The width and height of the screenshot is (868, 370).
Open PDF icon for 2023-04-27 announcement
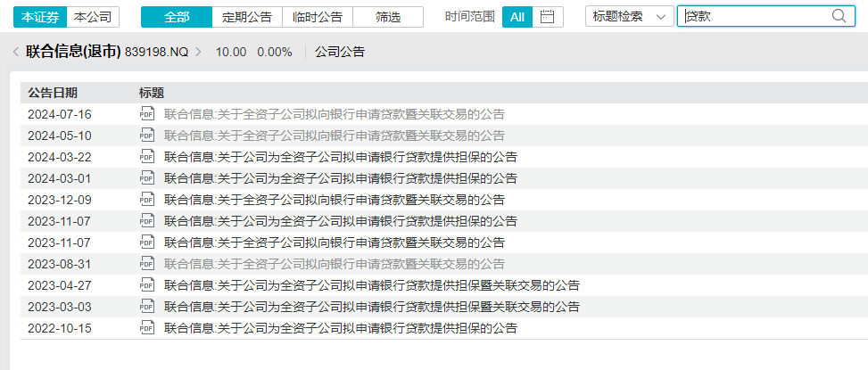(x=146, y=285)
